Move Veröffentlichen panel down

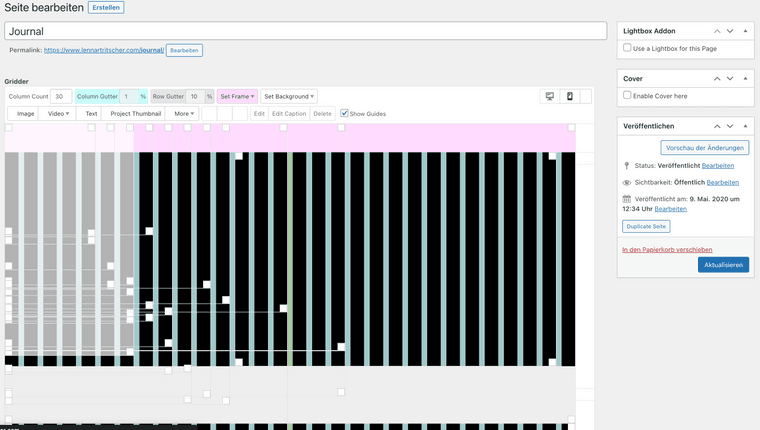(730, 126)
